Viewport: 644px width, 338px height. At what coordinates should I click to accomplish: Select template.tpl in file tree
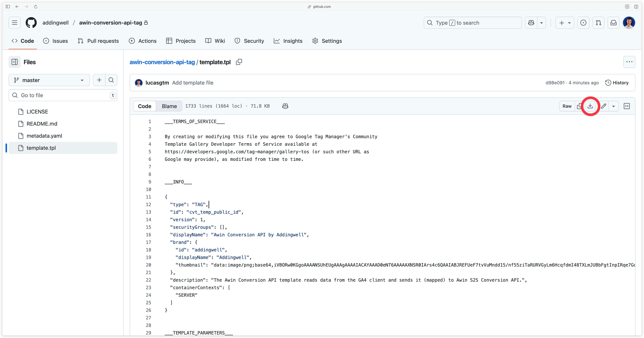pyautogui.click(x=63, y=148)
